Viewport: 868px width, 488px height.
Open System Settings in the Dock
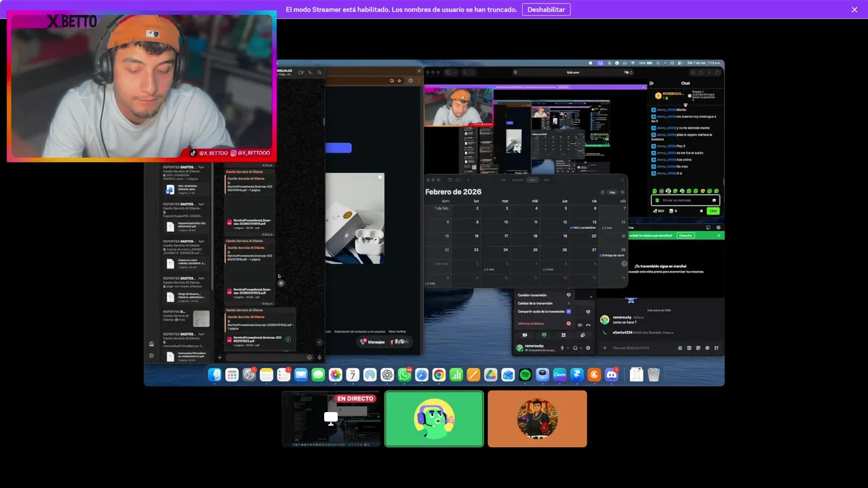(249, 375)
